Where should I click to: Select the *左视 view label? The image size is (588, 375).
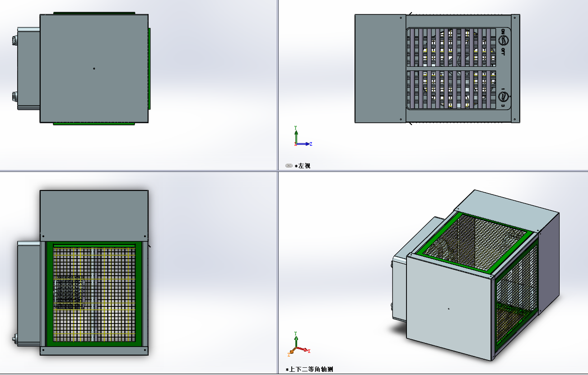tap(303, 166)
